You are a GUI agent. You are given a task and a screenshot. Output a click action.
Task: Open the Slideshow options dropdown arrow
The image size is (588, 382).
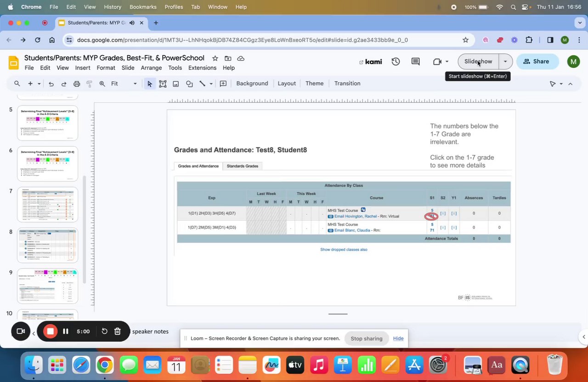(x=505, y=62)
